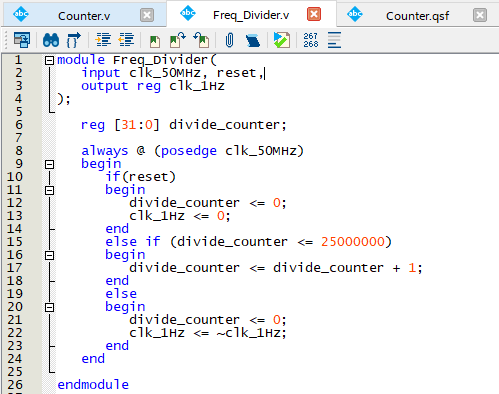This screenshot has width=499, height=394.
Task: Click the abc icon on the Counter.qsf tab
Action: click(355, 14)
